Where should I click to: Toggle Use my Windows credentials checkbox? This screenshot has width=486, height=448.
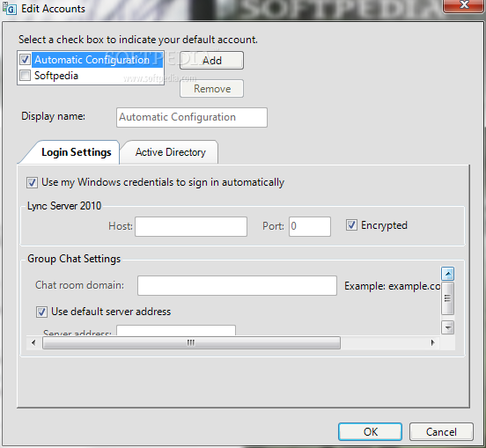pyautogui.click(x=32, y=182)
